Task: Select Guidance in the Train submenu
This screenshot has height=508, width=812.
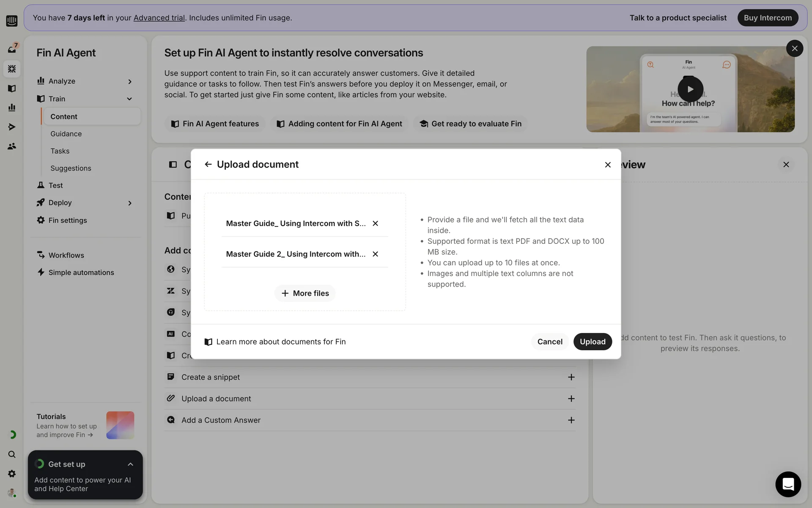Action: 66,134
